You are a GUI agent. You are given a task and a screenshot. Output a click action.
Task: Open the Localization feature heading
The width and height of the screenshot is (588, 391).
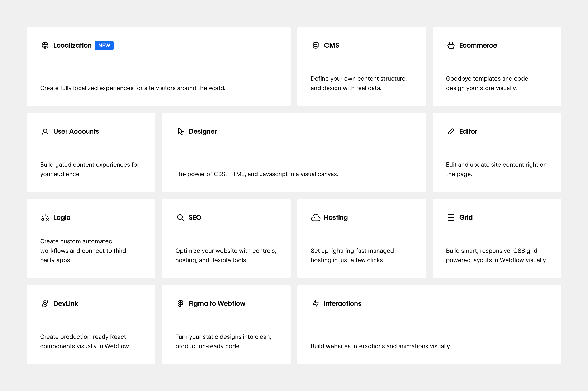coord(72,45)
